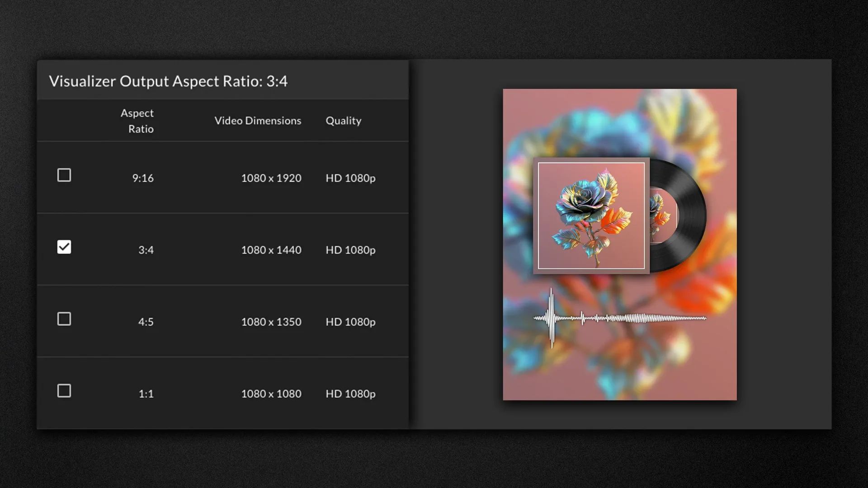Image resolution: width=868 pixels, height=488 pixels.
Task: Click the HD 1080p label in the 9:16 row
Action: tap(351, 178)
